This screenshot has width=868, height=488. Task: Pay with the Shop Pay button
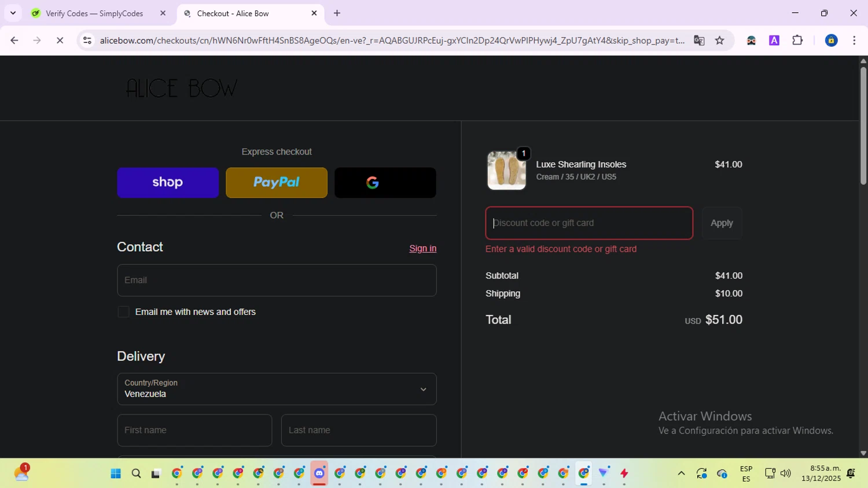click(x=168, y=183)
